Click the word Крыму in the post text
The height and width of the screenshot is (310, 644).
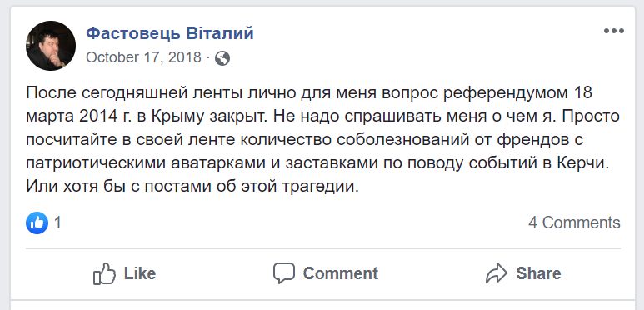pyautogui.click(x=179, y=117)
